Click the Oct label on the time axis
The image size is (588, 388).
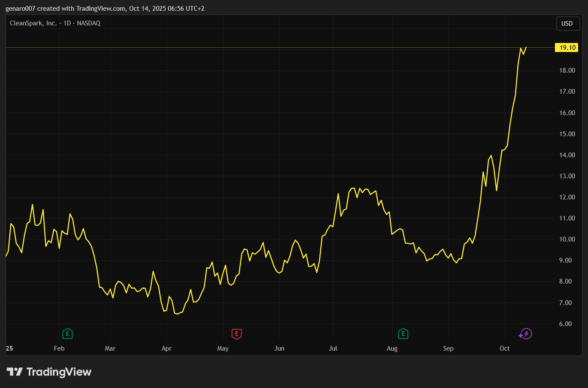(x=505, y=348)
